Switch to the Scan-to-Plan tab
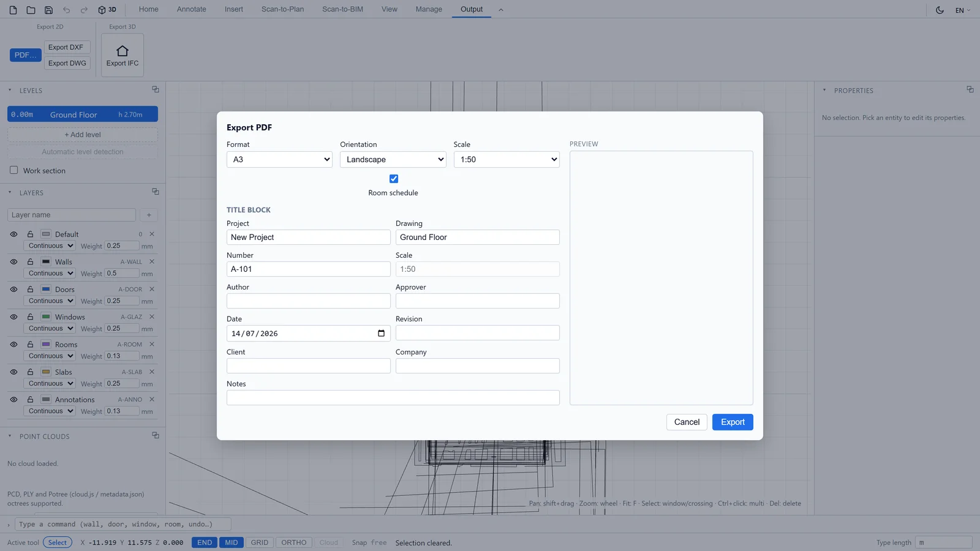Viewport: 980px width, 551px height. pyautogui.click(x=282, y=9)
